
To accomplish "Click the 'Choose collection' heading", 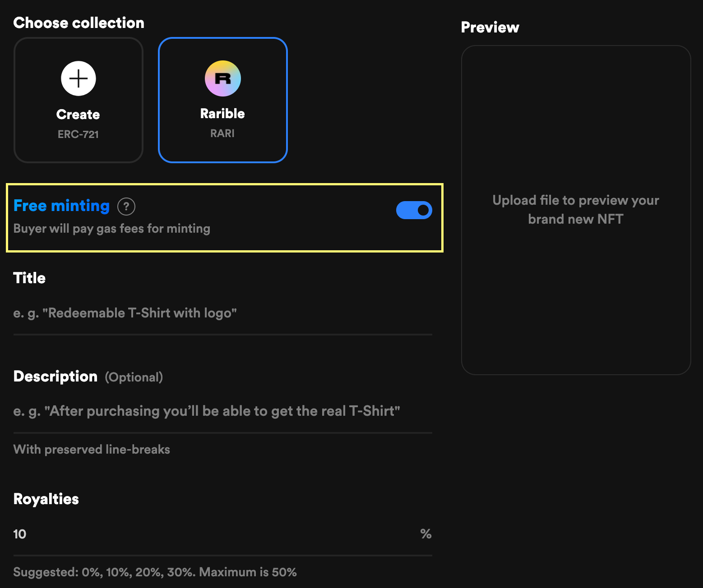I will pyautogui.click(x=79, y=23).
